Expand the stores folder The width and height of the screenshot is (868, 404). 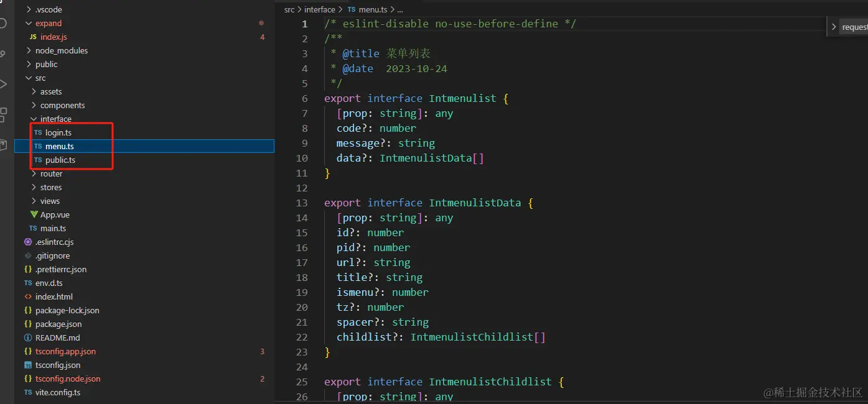[34, 188]
